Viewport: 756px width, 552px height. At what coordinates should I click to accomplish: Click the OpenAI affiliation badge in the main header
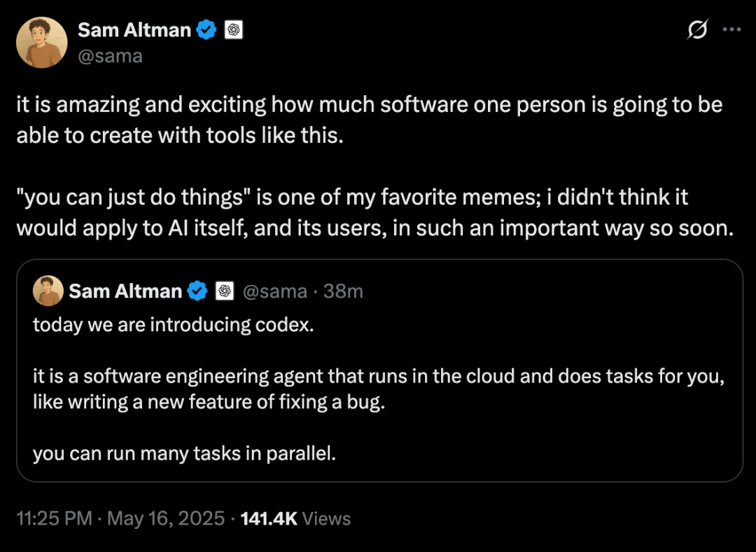pyautogui.click(x=234, y=30)
